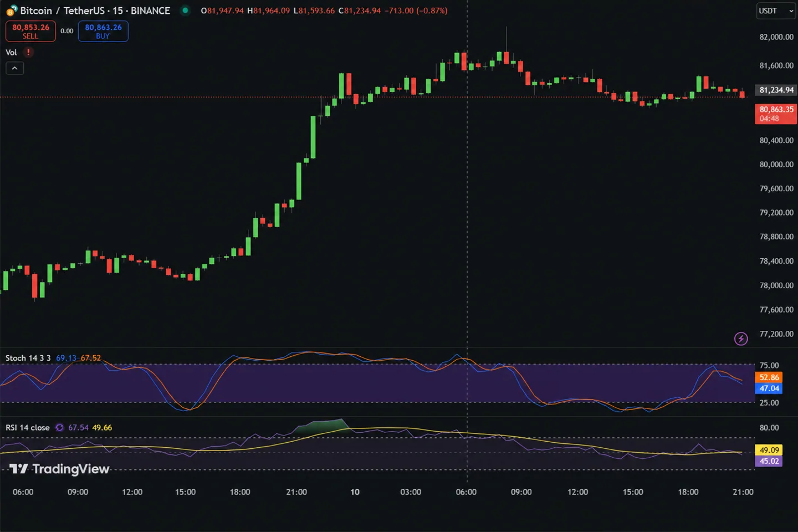
Task: Click the 78,400.00 price scale label
Action: 776,261
